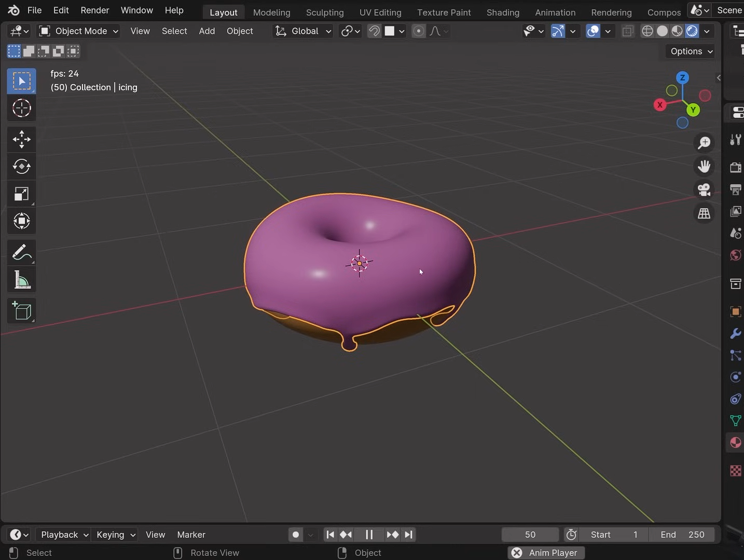Activate the Annotate tool
The width and height of the screenshot is (744, 560).
pyautogui.click(x=21, y=253)
